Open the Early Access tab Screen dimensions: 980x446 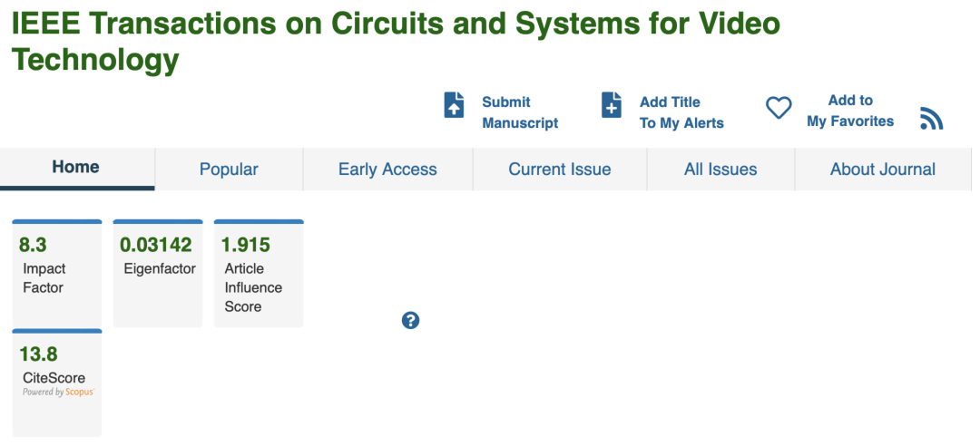pyautogui.click(x=387, y=170)
